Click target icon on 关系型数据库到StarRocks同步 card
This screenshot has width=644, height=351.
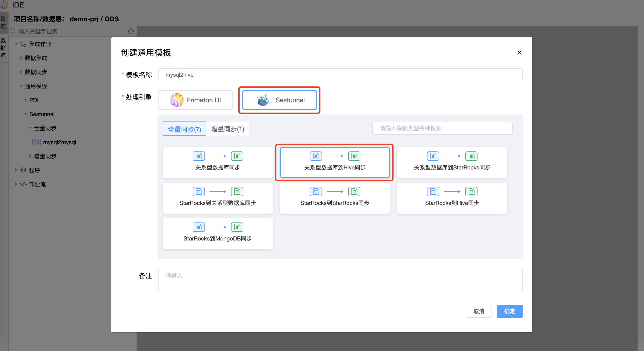pos(471,156)
